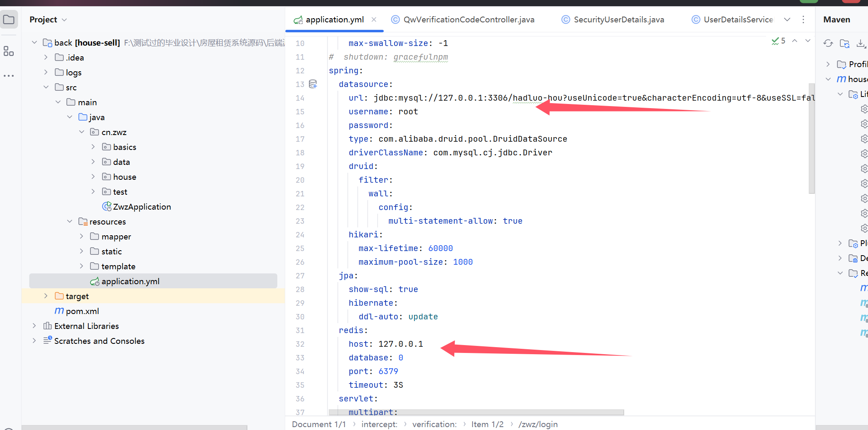The height and width of the screenshot is (430, 868).
Task: Open the Structure tool window icon
Action: 9,51
